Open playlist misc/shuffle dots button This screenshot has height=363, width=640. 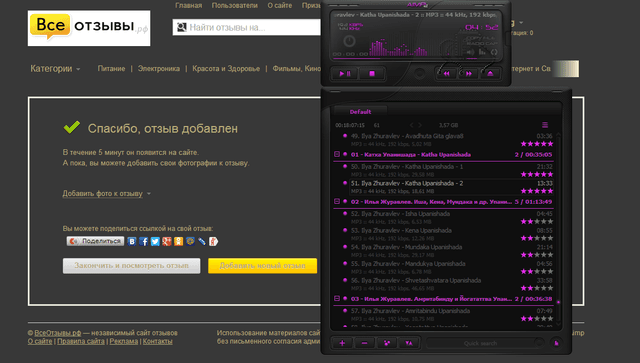[387, 343]
